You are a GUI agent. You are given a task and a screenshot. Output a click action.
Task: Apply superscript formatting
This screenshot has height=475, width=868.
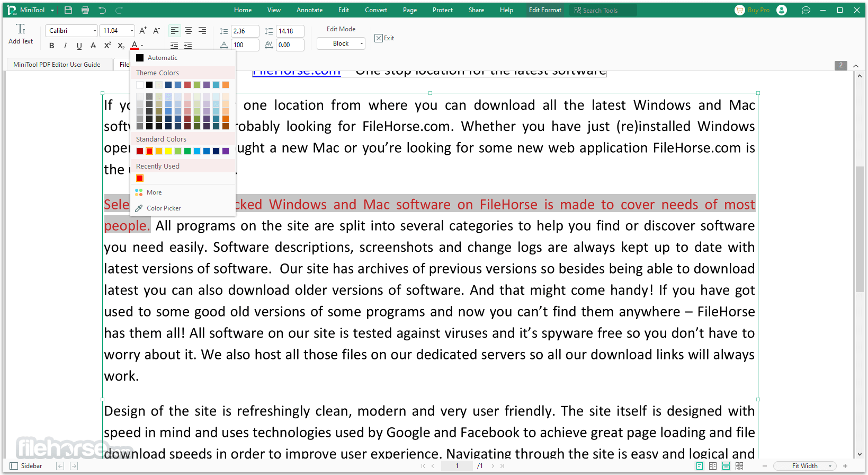[107, 46]
